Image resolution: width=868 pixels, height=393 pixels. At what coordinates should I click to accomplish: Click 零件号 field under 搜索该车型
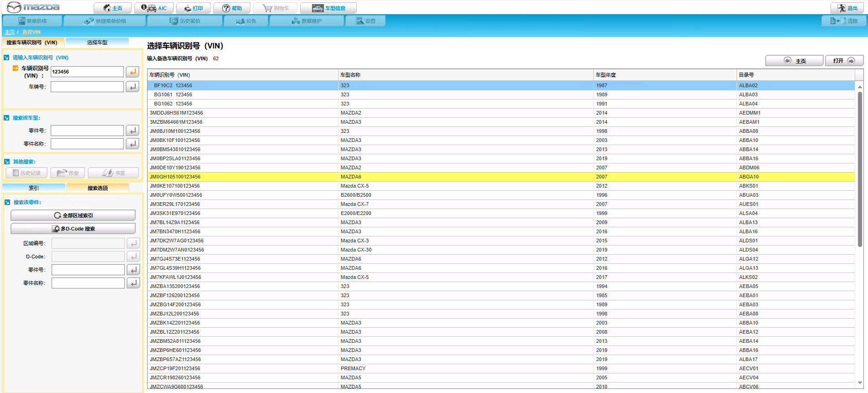[87, 131]
